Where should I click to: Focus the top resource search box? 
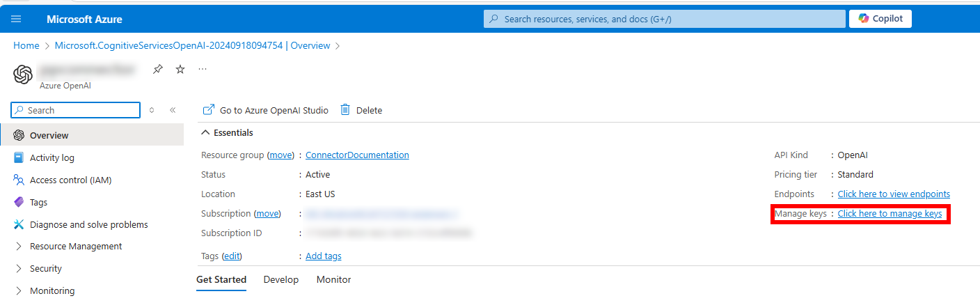[663, 19]
